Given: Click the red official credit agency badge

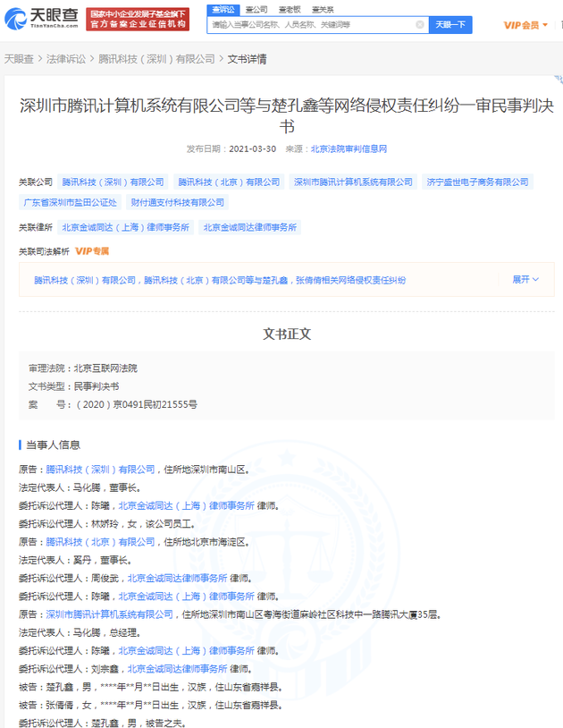Looking at the screenshot, I should click(x=138, y=19).
